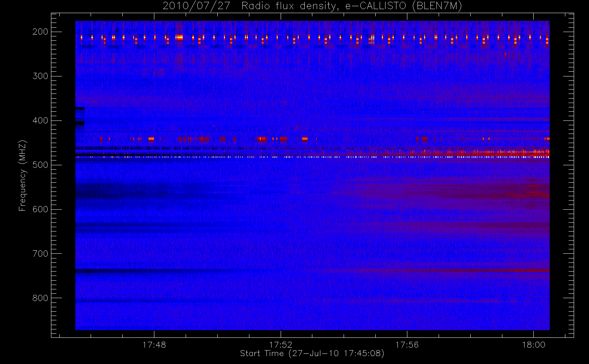Click the '18:00' time axis label
The image size is (589, 364).
534,345
